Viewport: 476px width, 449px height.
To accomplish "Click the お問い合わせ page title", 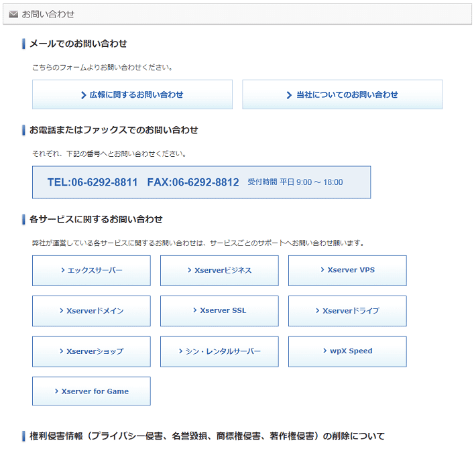I will [48, 14].
